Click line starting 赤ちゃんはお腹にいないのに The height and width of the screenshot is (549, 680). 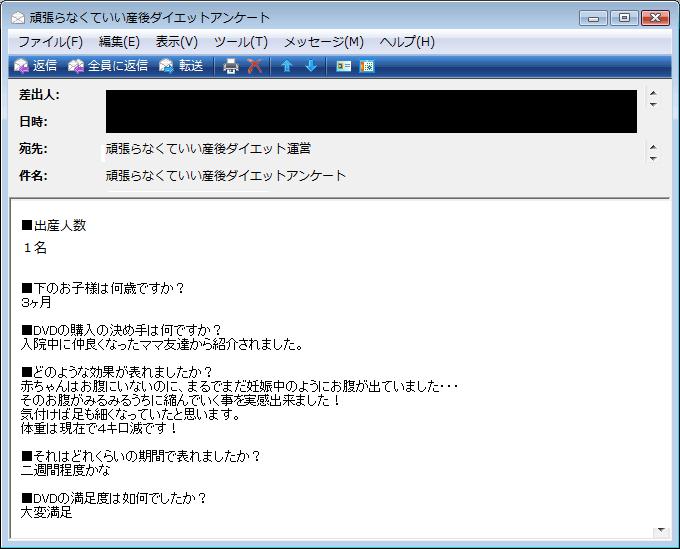[x=239, y=386]
